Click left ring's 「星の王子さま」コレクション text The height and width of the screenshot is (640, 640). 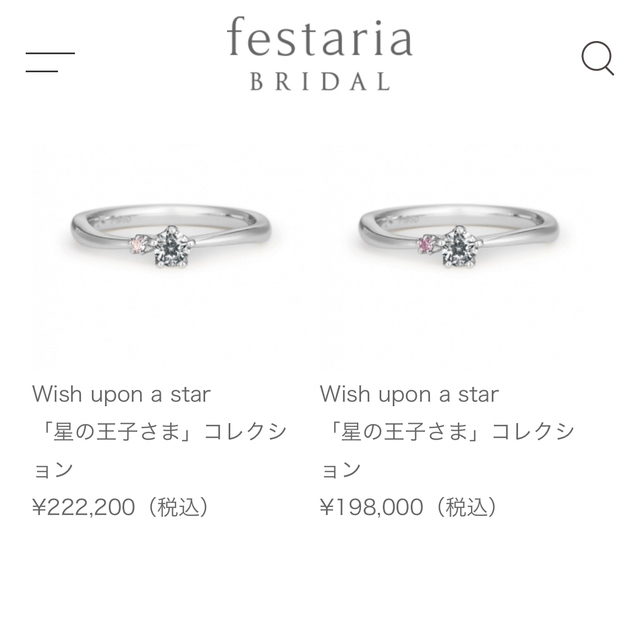tap(160, 451)
